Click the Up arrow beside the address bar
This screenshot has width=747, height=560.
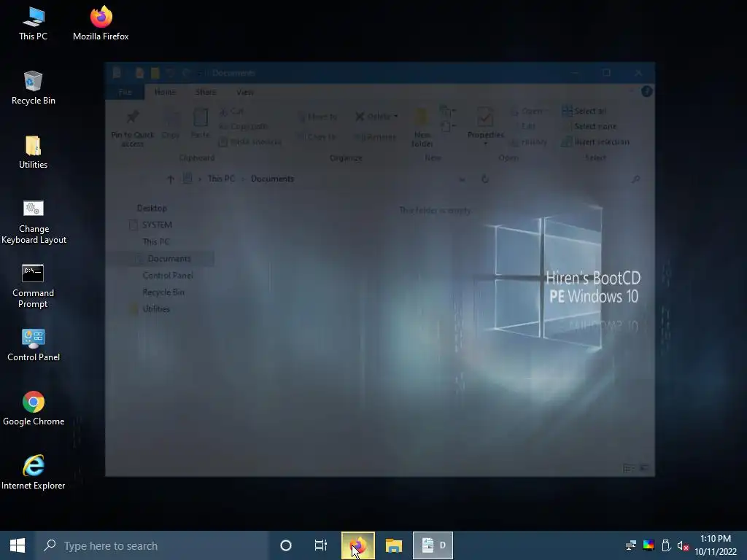click(170, 179)
